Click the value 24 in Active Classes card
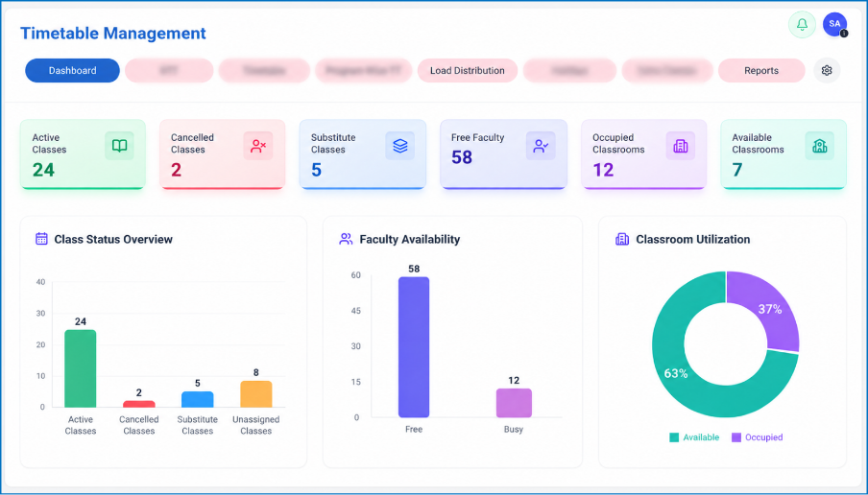 point(43,170)
